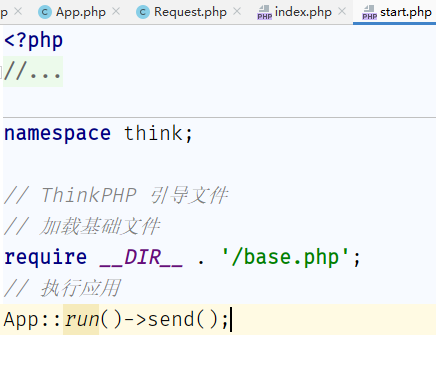Click the require keyword

[x=46, y=258]
